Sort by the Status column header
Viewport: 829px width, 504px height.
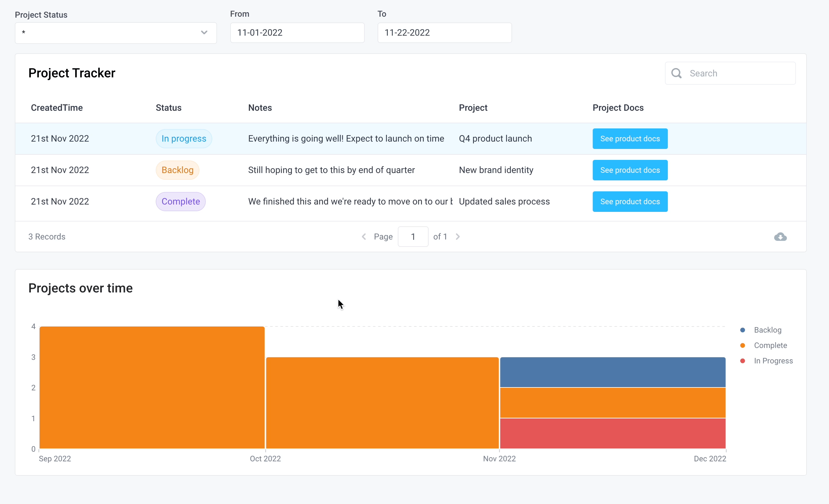pyautogui.click(x=169, y=107)
